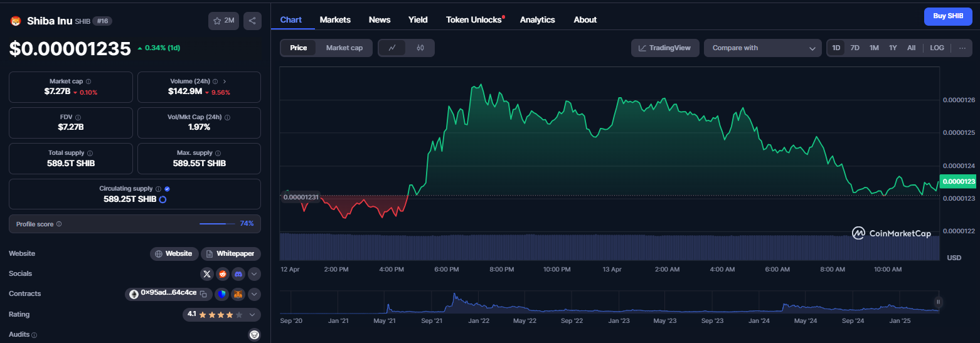Select the 7D time range
The width and height of the screenshot is (980, 343).
coord(855,48)
